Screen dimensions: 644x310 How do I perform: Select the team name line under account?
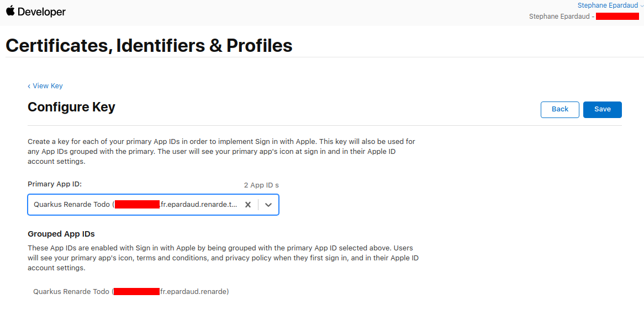tap(561, 17)
